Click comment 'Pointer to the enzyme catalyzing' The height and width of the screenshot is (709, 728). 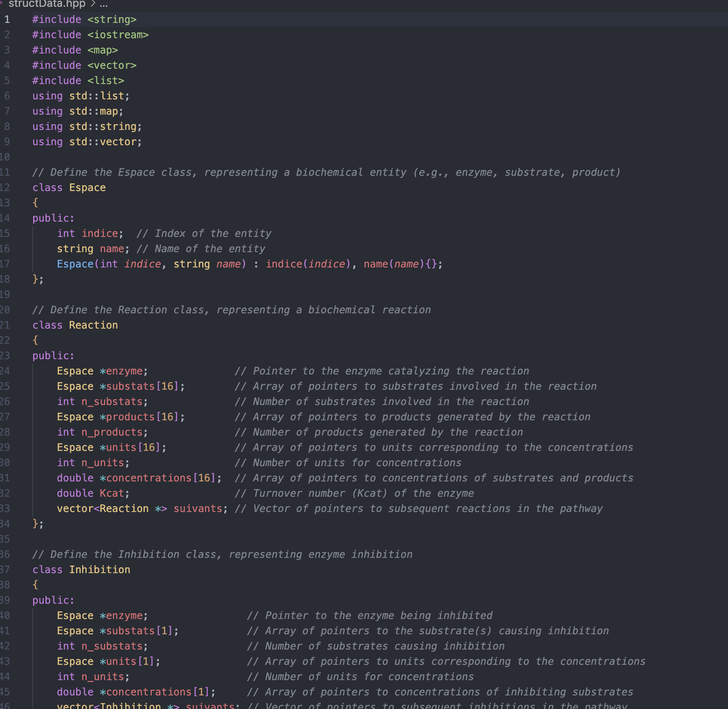(x=382, y=371)
